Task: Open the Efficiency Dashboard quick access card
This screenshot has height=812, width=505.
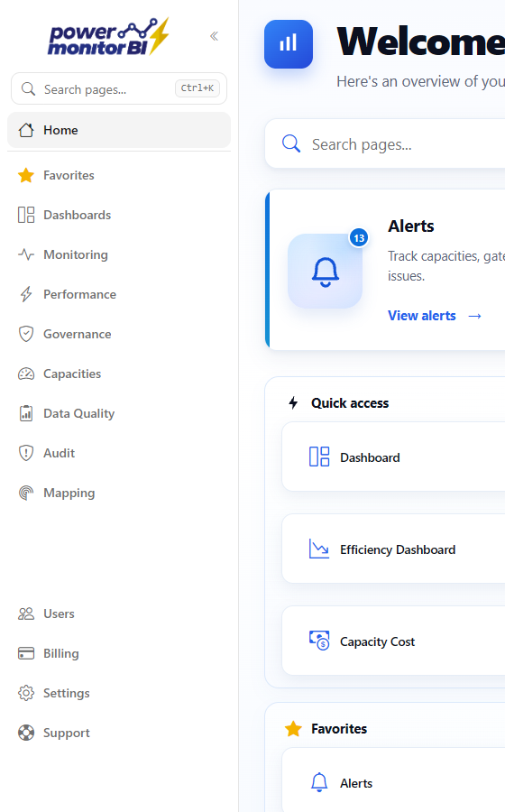Action: [393, 549]
